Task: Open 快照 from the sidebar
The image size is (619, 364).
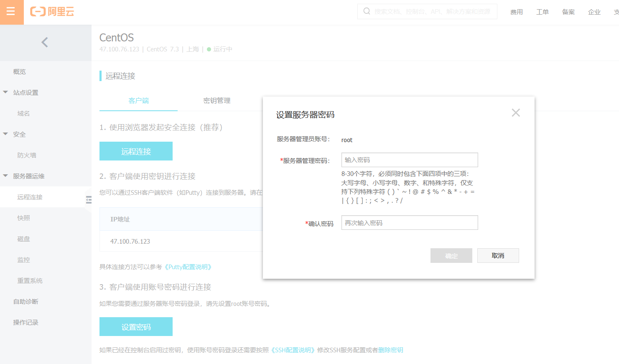Action: tap(23, 218)
